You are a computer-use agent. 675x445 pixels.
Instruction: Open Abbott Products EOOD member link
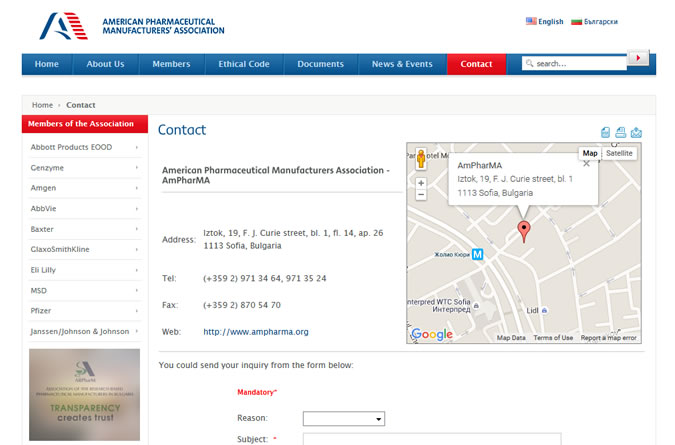click(71, 147)
